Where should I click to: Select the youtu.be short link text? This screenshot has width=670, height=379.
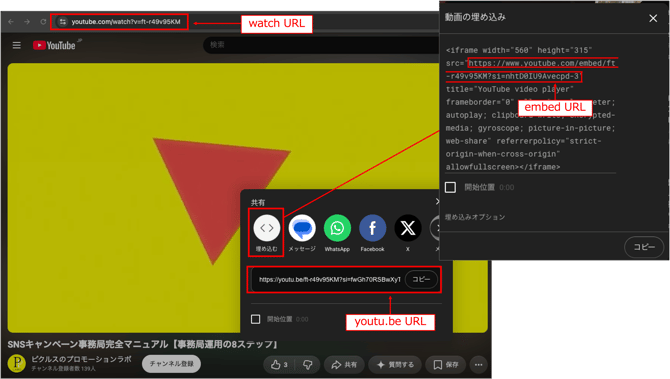pos(329,279)
